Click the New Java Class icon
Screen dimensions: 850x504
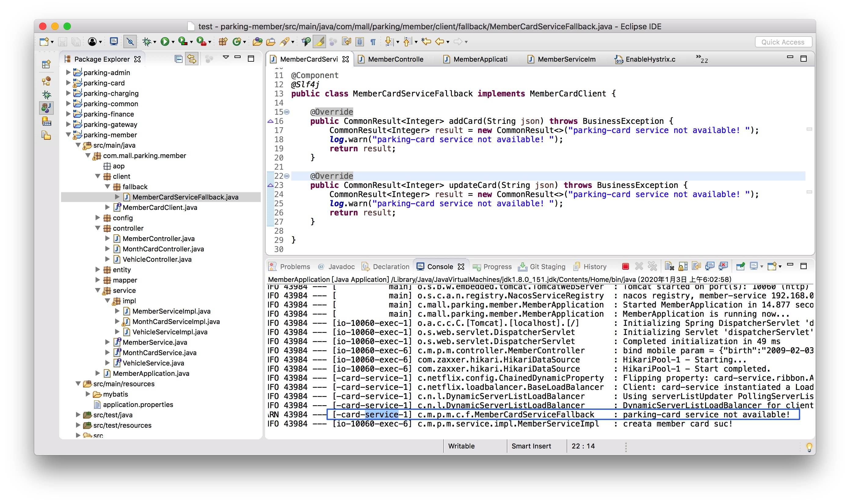237,42
